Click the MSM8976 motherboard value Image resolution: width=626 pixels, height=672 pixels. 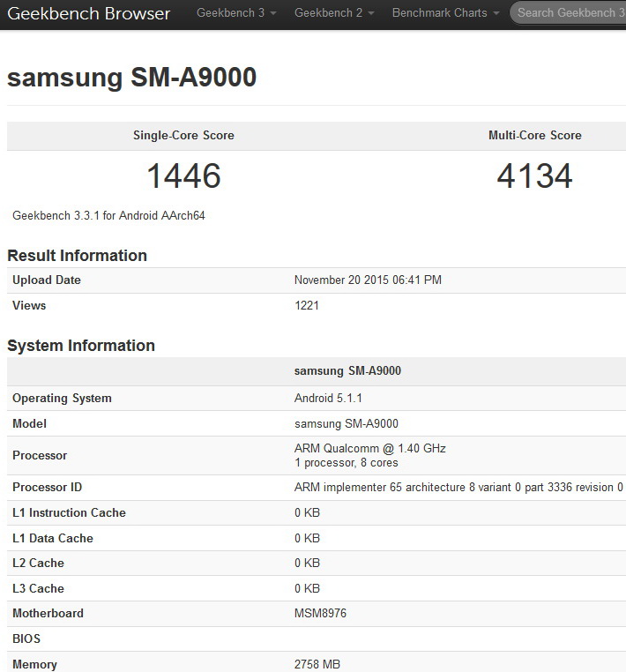point(320,614)
